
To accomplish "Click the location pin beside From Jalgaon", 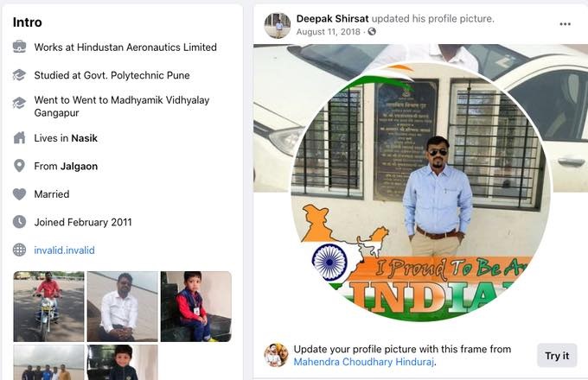I will coord(20,166).
